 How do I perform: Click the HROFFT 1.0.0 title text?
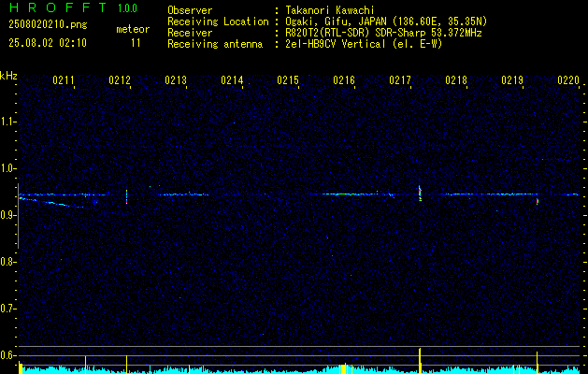click(x=73, y=7)
